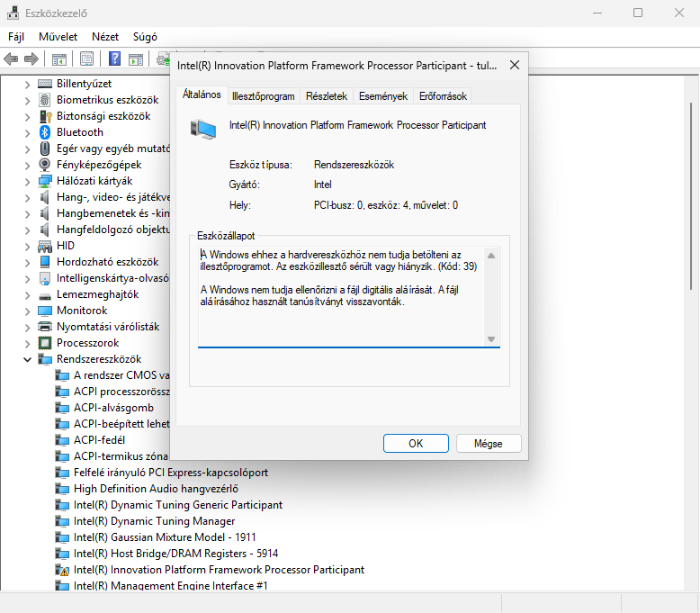Viewport: 700px width, 613px height.
Task: Click the Forward arrow toolbar icon
Action: [31, 59]
